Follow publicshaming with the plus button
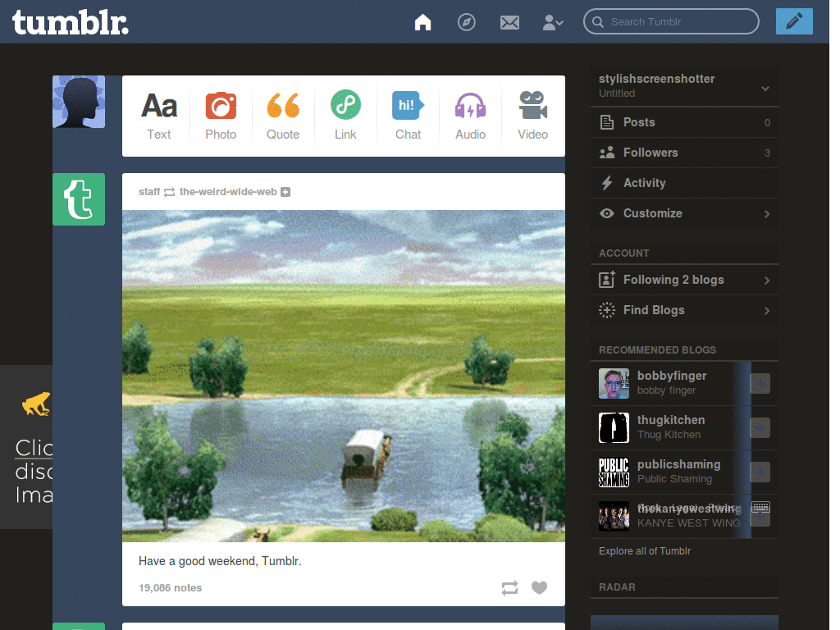This screenshot has height=630, width=840. coord(760,472)
